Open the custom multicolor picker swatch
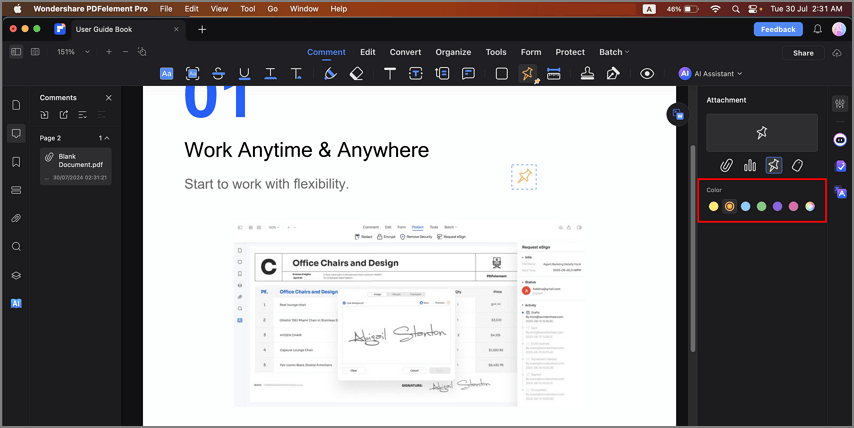The image size is (854, 428). coord(810,206)
